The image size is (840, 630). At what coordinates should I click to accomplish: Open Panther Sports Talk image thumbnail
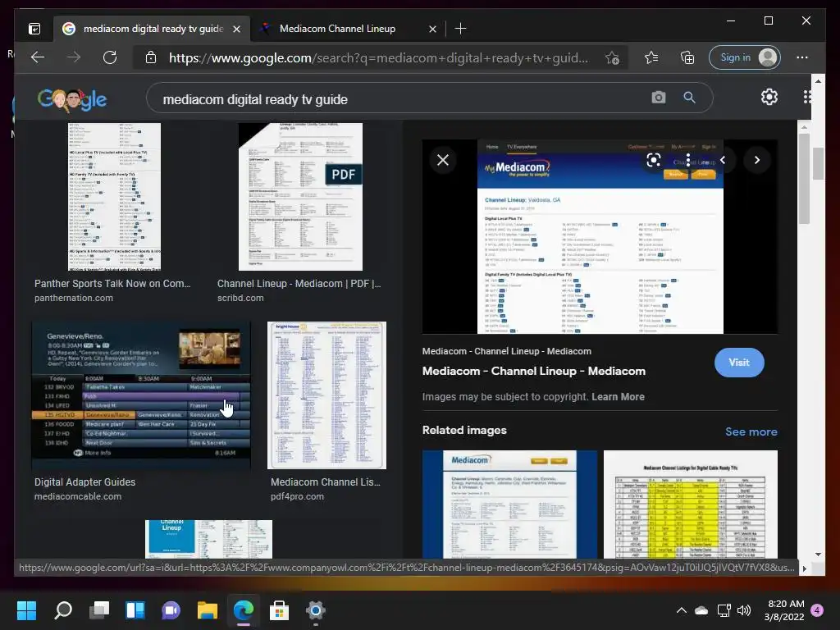click(114, 197)
